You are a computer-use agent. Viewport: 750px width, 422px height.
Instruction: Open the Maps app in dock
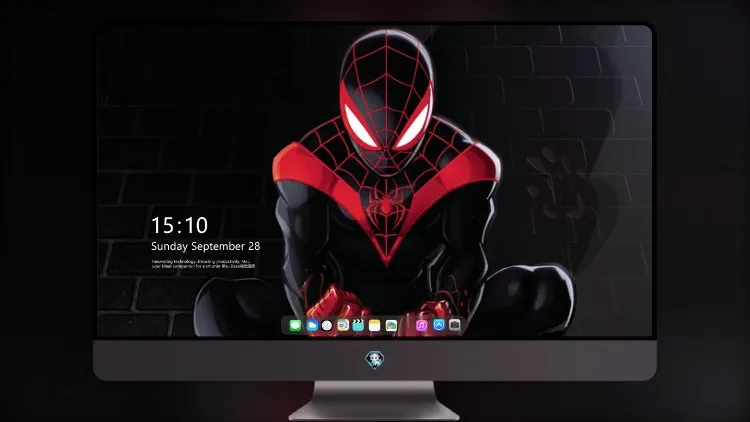tap(342, 325)
